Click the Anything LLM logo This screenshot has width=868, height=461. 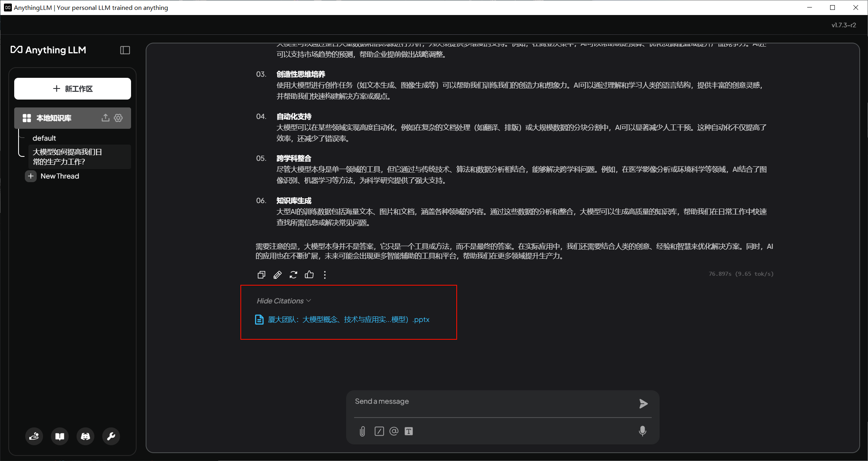click(x=48, y=50)
